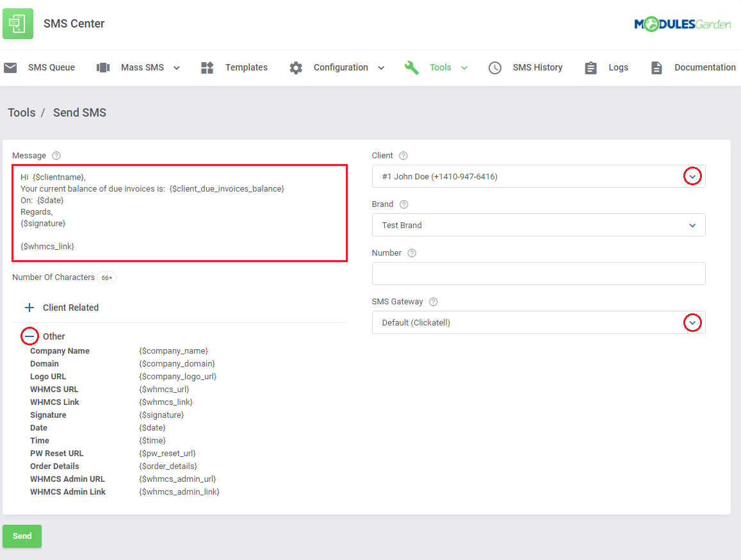Screen dimensions: 741x560
Task: Click the Tools breadcrumb link
Action: tap(22, 113)
